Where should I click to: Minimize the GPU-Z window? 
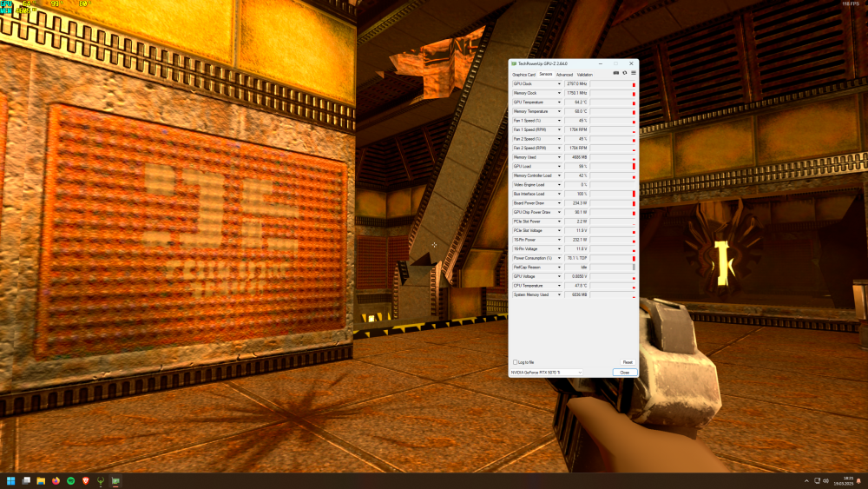pos(601,63)
